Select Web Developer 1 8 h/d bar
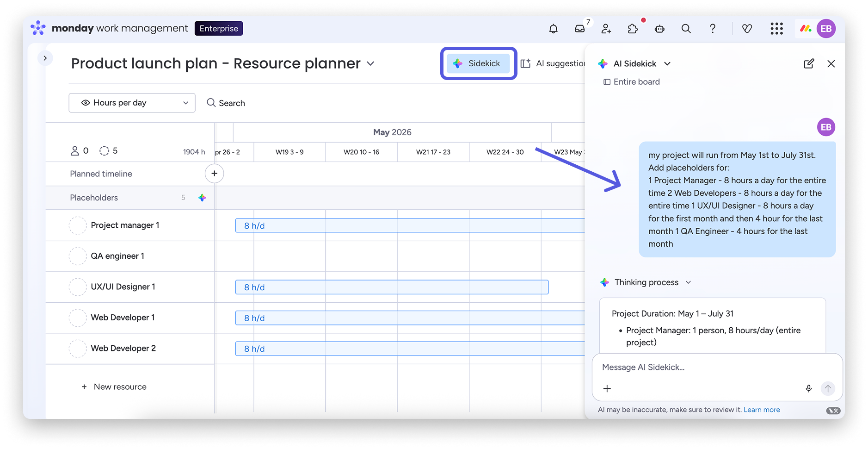The image size is (868, 449). pyautogui.click(x=410, y=318)
